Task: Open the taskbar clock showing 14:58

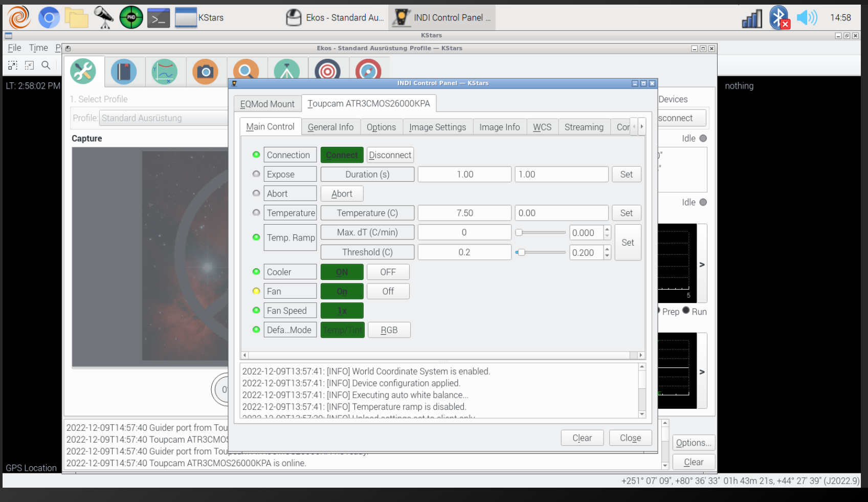Action: (x=840, y=18)
